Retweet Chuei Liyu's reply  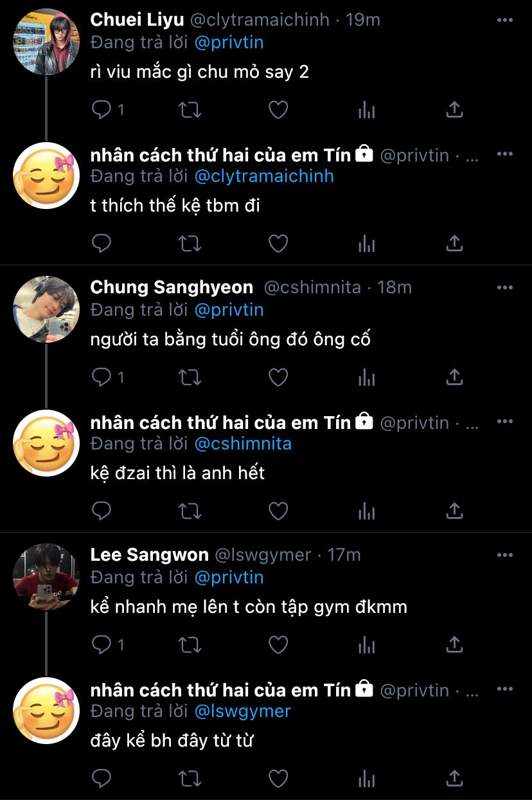[190, 110]
